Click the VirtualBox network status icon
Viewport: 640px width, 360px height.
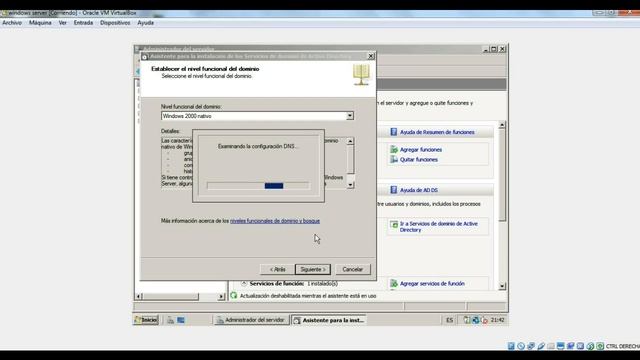531,346
